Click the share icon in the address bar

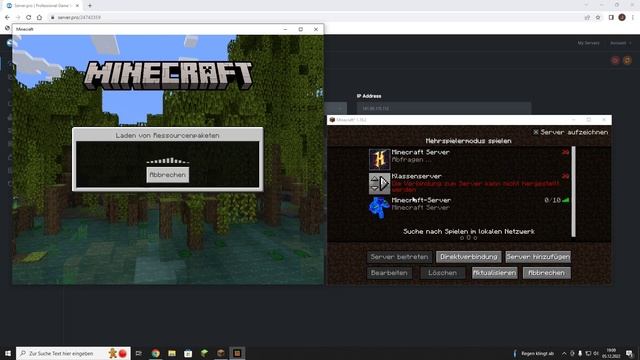pos(587,18)
